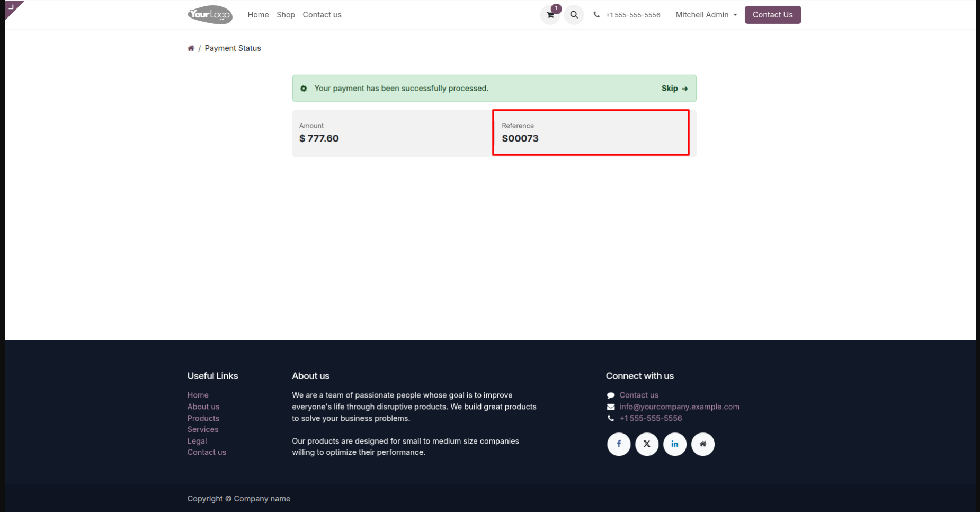This screenshot has height=512, width=980.
Task: Open the footer Legal link
Action: pos(197,441)
